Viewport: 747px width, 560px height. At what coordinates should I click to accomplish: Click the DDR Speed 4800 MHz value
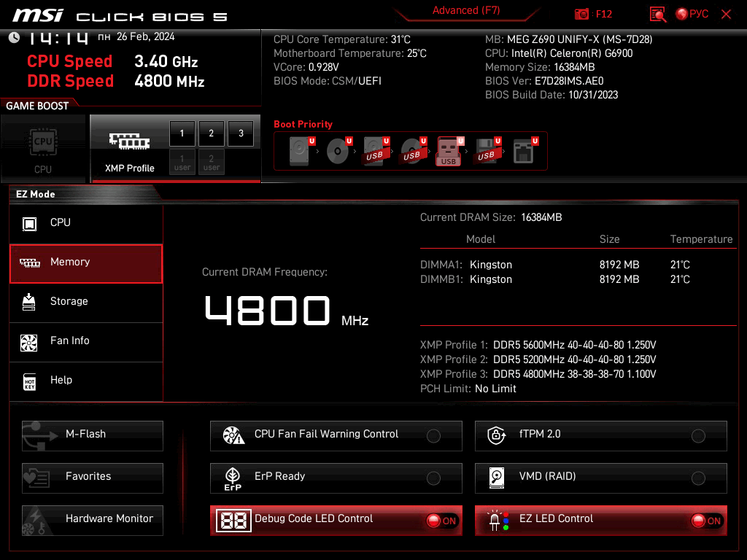click(169, 81)
